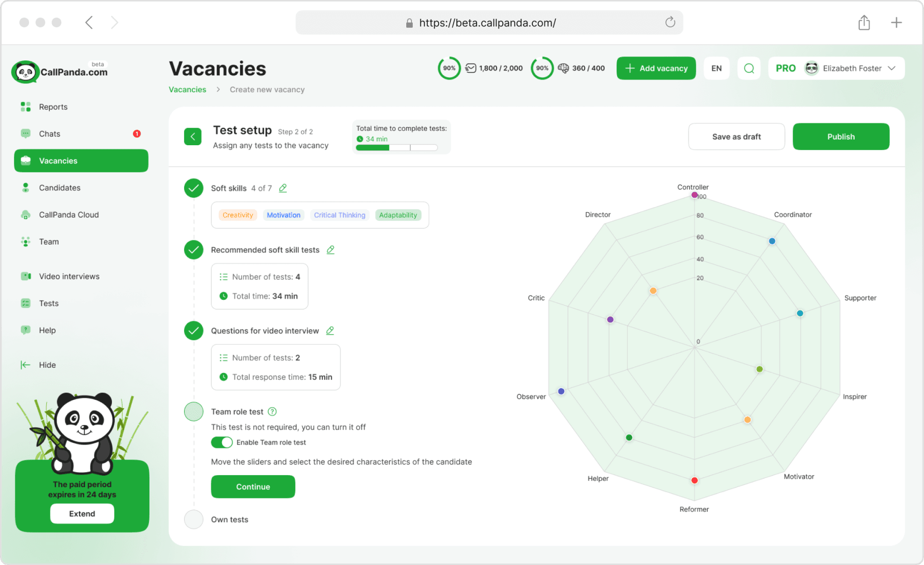Go to Video interviews section

click(69, 276)
